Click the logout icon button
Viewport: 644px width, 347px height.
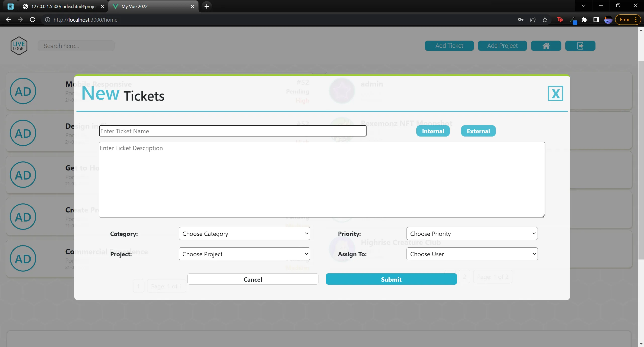[x=580, y=46]
